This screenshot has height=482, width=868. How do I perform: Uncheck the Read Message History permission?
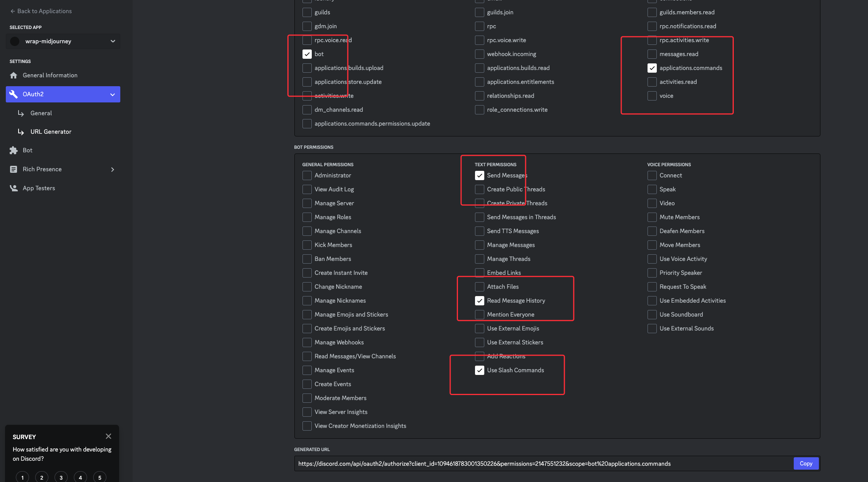[x=480, y=300]
